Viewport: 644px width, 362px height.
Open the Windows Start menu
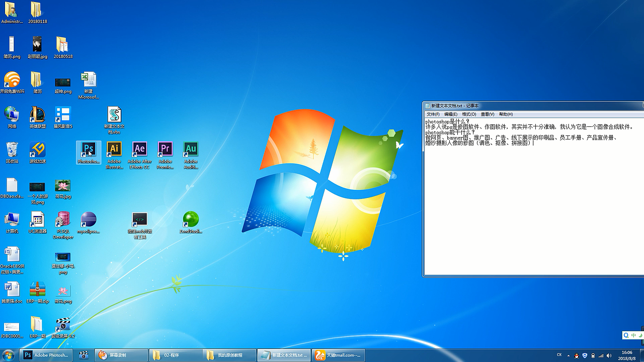click(9, 354)
